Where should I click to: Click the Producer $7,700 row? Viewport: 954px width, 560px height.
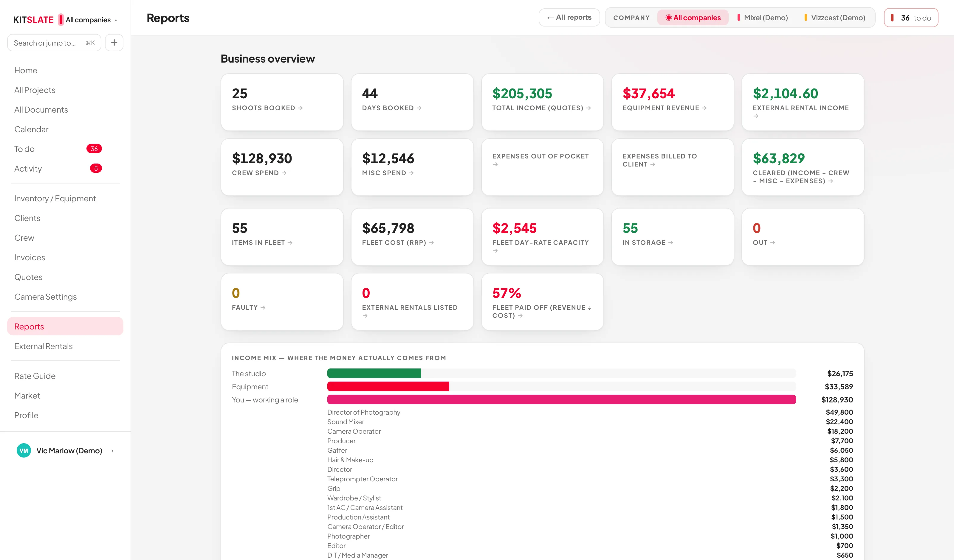(x=590, y=441)
